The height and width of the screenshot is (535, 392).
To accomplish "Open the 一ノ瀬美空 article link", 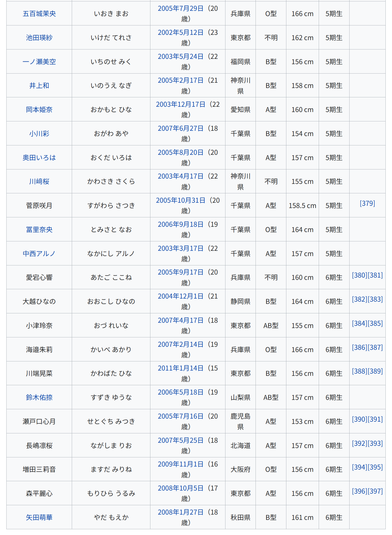I will pos(39,62).
